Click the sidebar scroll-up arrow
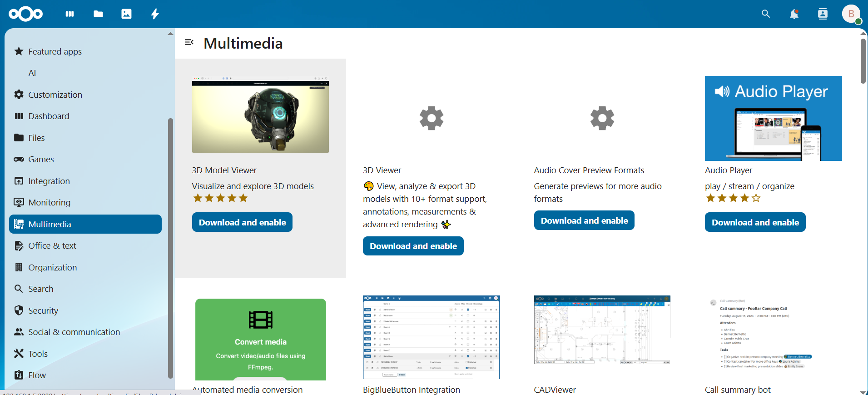Screen dimensions: 868x395 [170, 34]
